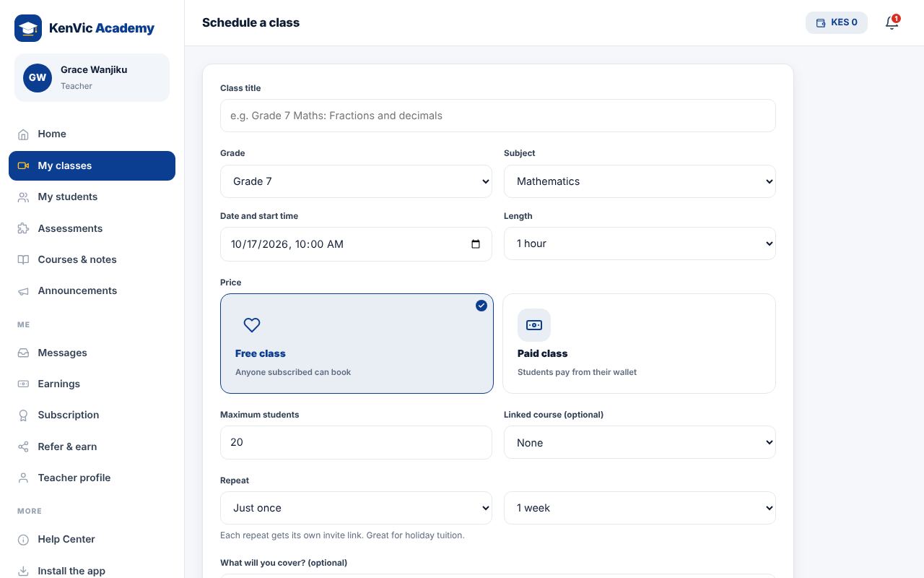Viewport: 924px width, 578px height.
Task: Open Subscription from the sidebar
Action: pyautogui.click(x=92, y=415)
